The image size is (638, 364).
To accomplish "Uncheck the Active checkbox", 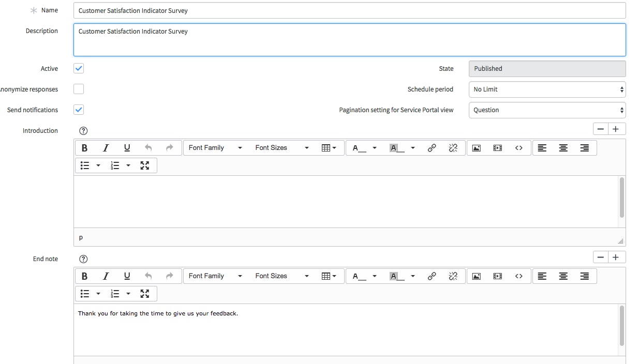I will point(79,68).
